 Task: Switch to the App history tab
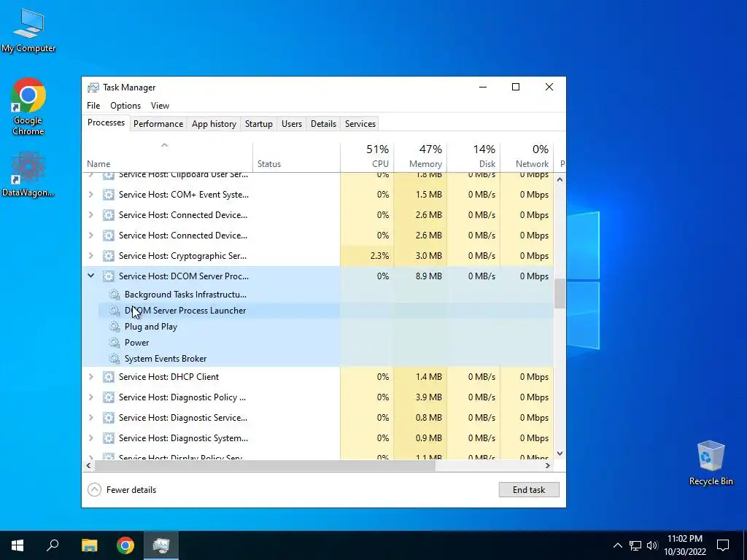214,124
